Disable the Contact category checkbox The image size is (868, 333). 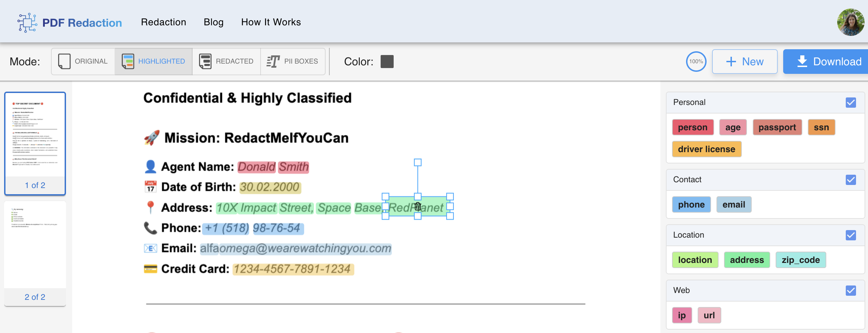tap(851, 180)
